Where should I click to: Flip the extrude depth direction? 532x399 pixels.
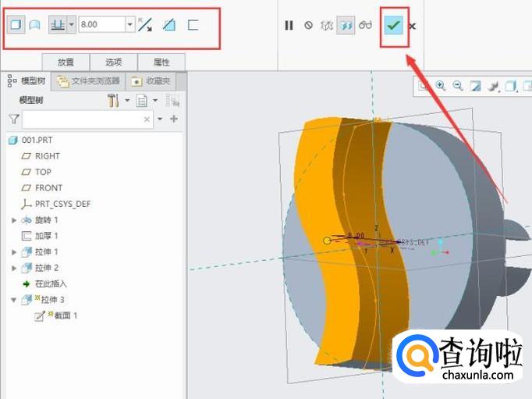[x=145, y=25]
